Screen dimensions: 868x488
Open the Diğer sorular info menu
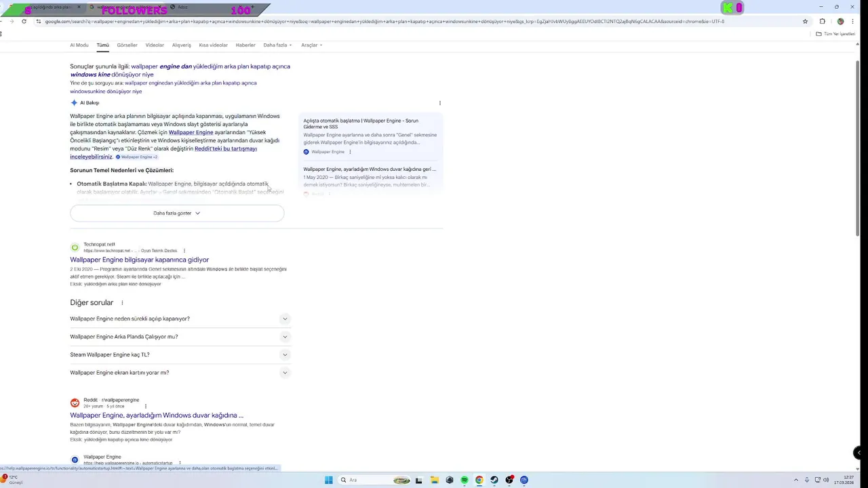[x=122, y=303]
